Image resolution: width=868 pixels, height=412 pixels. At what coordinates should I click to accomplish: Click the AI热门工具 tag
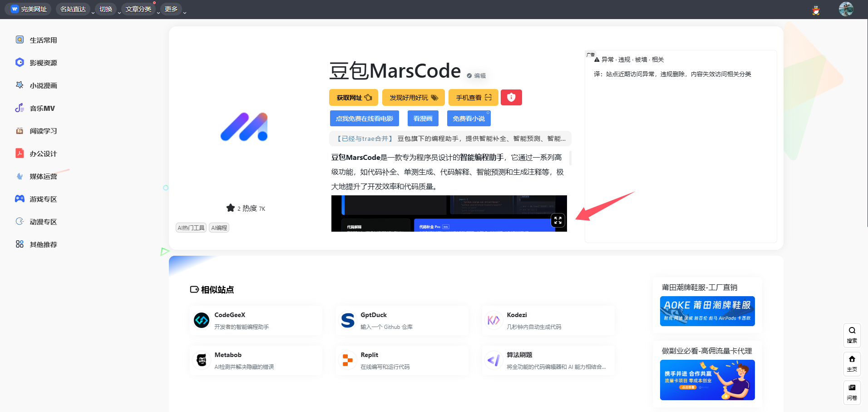191,228
